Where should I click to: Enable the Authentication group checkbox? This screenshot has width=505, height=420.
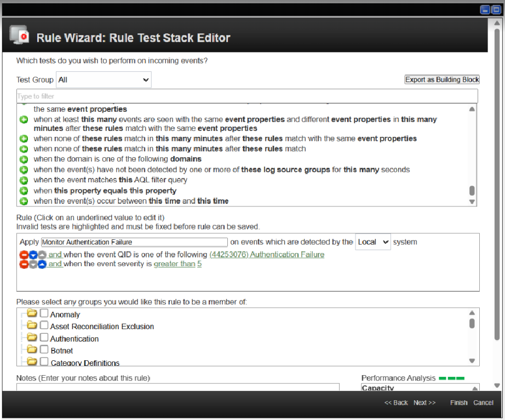click(x=44, y=338)
